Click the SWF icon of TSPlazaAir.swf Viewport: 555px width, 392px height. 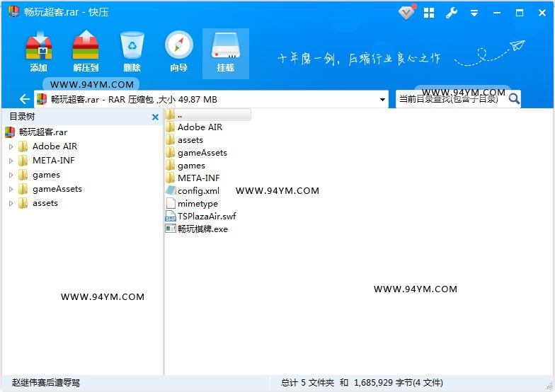tap(170, 217)
